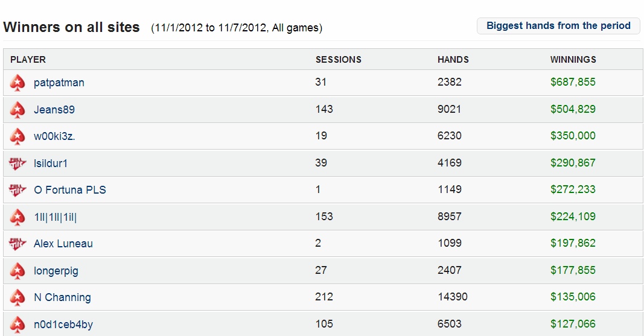Open Isildur1 player profile link
The image size is (644, 336).
pyautogui.click(x=51, y=163)
